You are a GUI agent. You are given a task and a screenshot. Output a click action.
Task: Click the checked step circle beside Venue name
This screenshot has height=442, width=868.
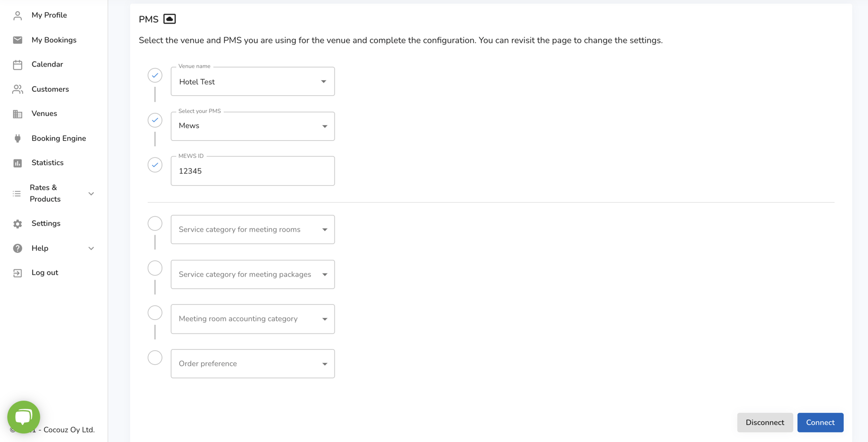pyautogui.click(x=155, y=75)
